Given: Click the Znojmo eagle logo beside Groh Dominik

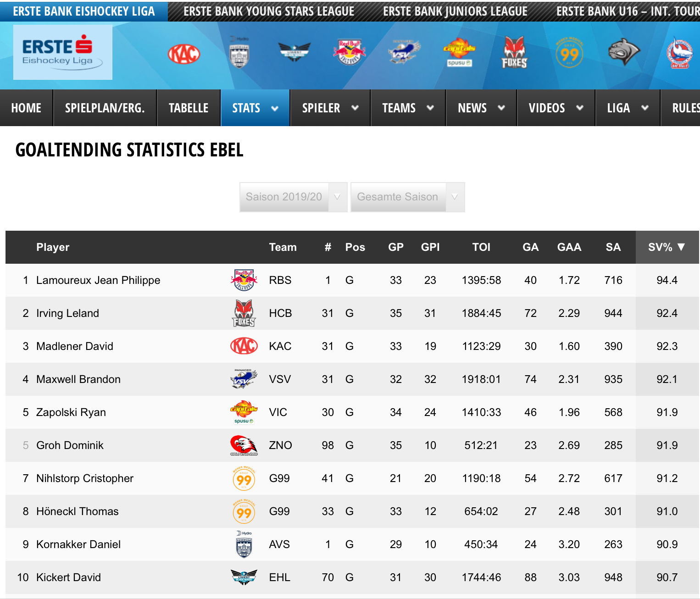Looking at the screenshot, I should click(244, 445).
